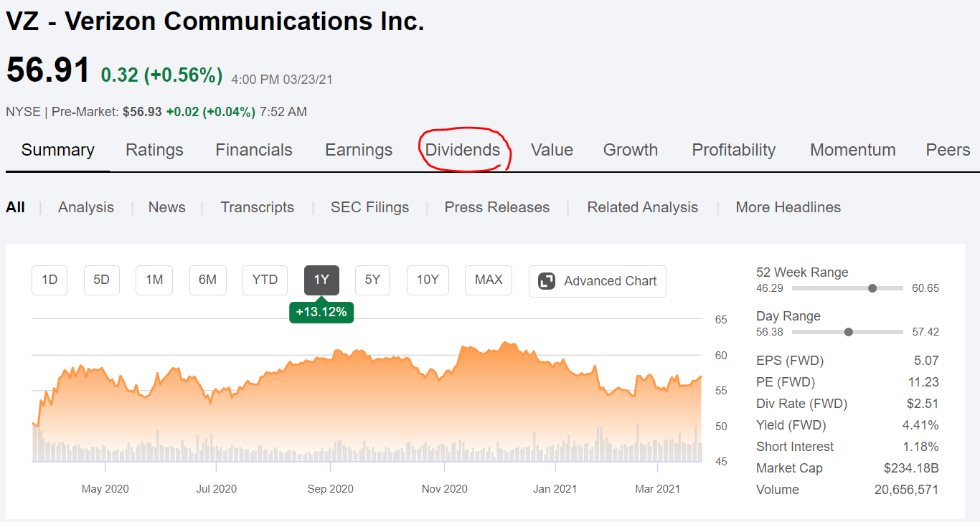The height and width of the screenshot is (522, 980).
Task: Open the Earnings tab
Action: [x=359, y=150]
